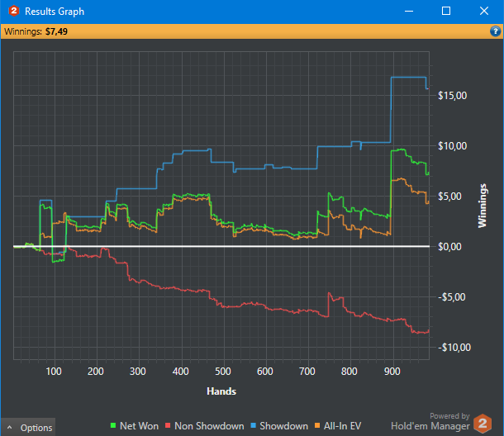Click the Hold'em Manager 2 logo at bottom right
This screenshot has width=504, height=436.
click(x=483, y=424)
